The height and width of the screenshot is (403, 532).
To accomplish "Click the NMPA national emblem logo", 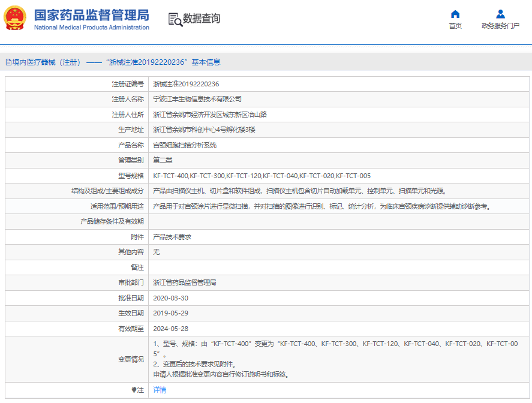I will (15, 18).
